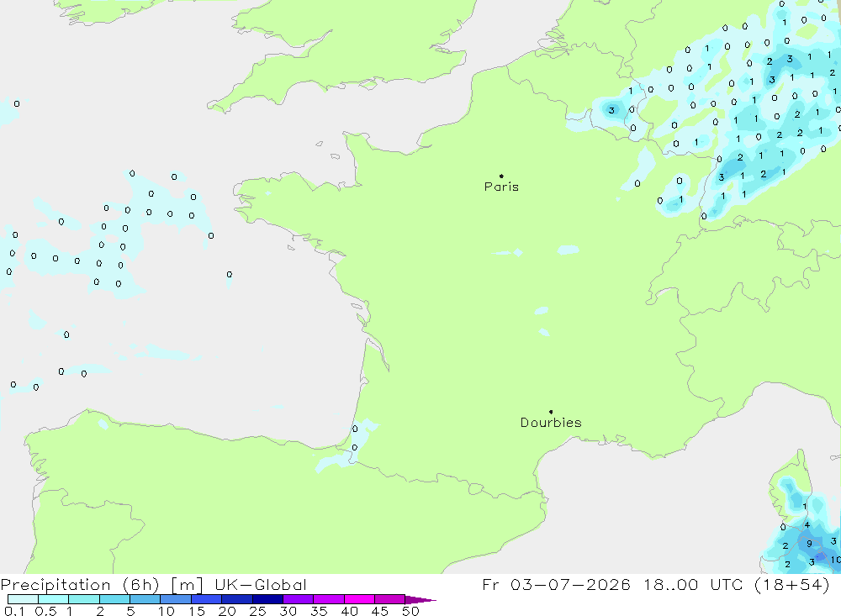Viewport: 841px width, 616px height.
Task: Click the above-50 legend arrow tip
Action: [x=420, y=600]
